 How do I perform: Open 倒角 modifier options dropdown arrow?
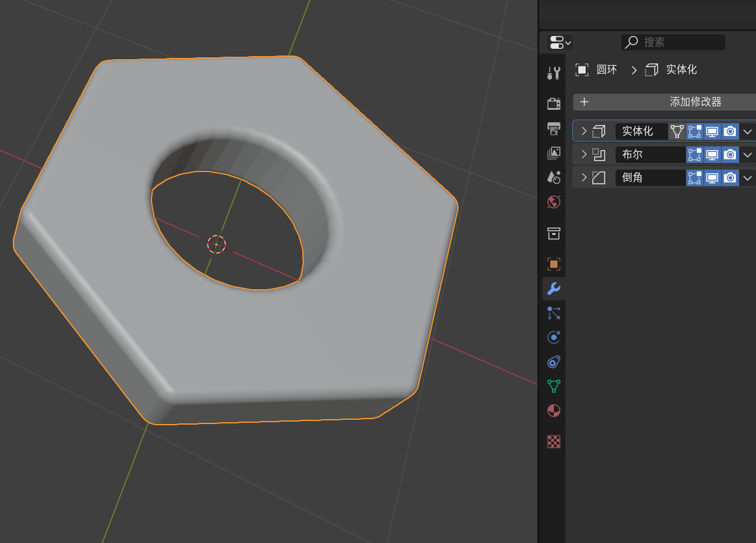[747, 178]
